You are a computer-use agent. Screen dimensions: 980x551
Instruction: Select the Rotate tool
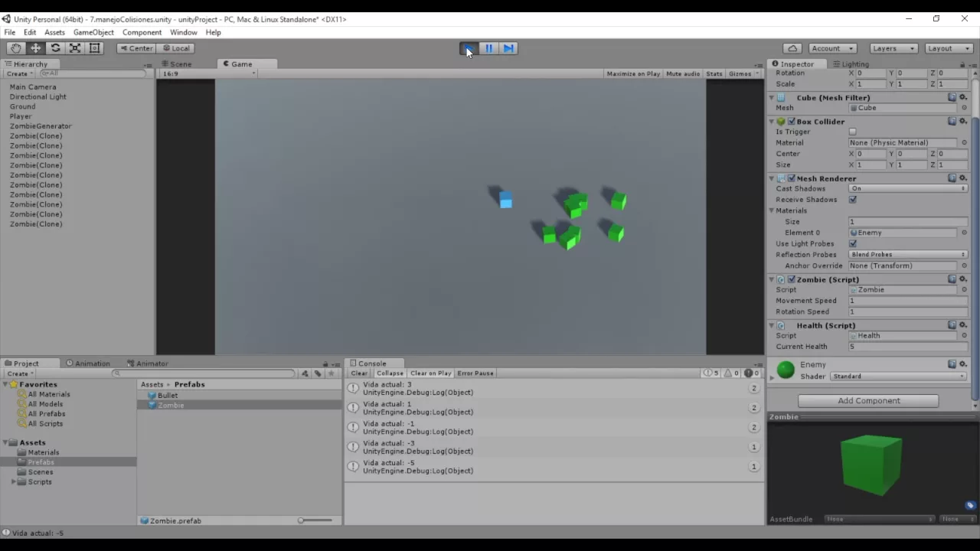55,48
